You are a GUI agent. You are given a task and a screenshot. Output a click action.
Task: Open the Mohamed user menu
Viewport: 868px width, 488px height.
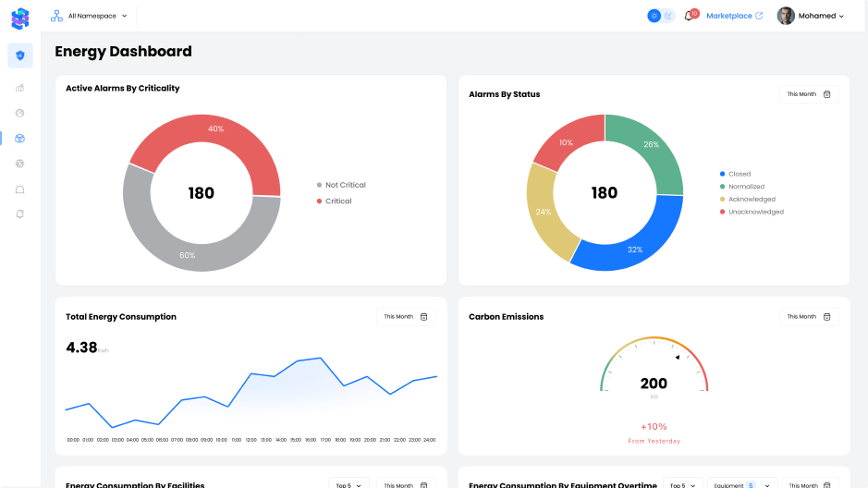pos(811,16)
